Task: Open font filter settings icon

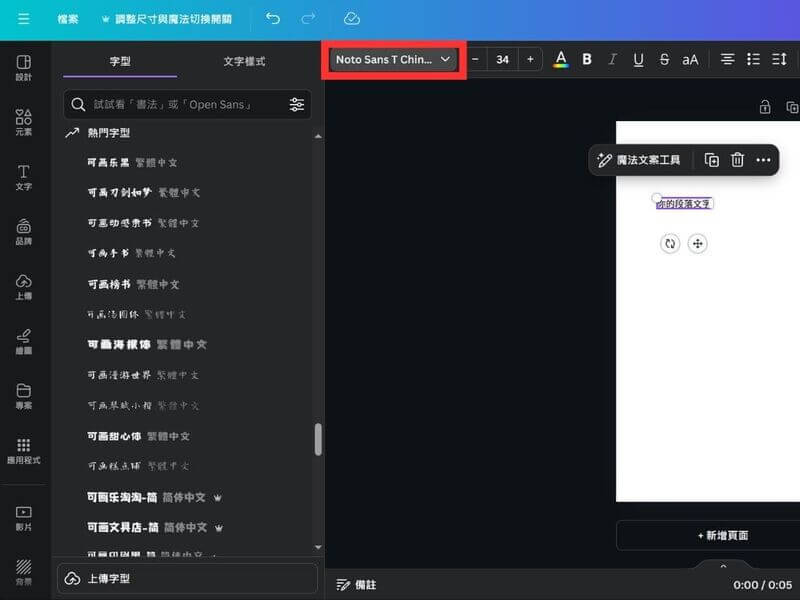Action: (x=297, y=105)
